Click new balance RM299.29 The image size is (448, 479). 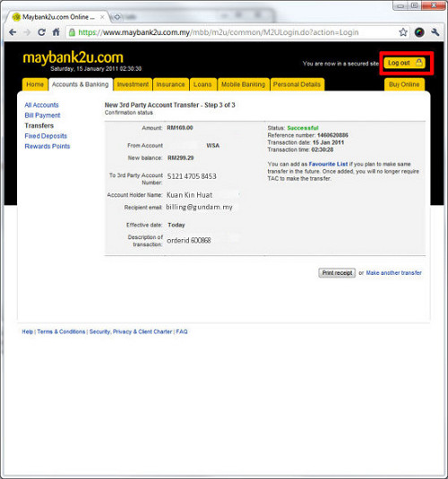tap(181, 158)
